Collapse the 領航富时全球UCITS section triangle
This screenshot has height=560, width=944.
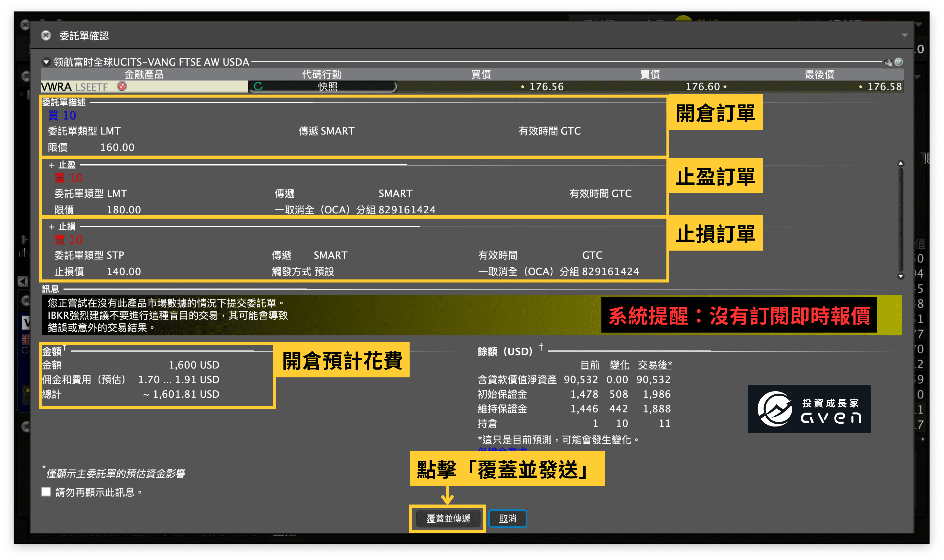(46, 62)
